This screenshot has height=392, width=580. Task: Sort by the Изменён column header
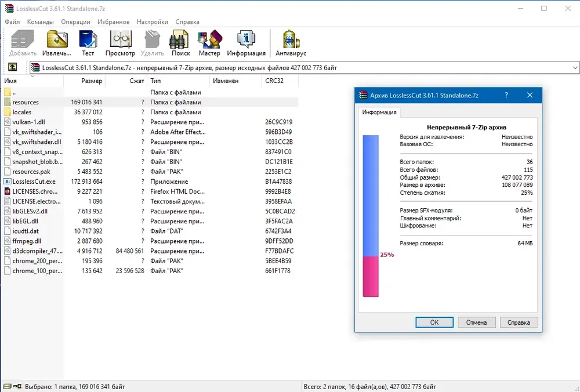[x=235, y=81]
